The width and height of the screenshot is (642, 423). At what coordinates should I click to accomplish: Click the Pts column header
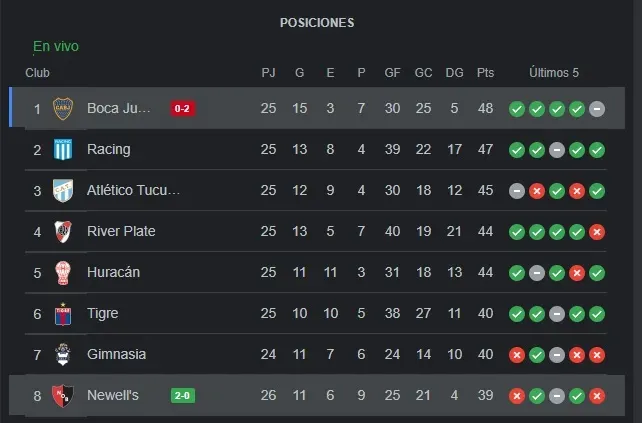click(485, 73)
